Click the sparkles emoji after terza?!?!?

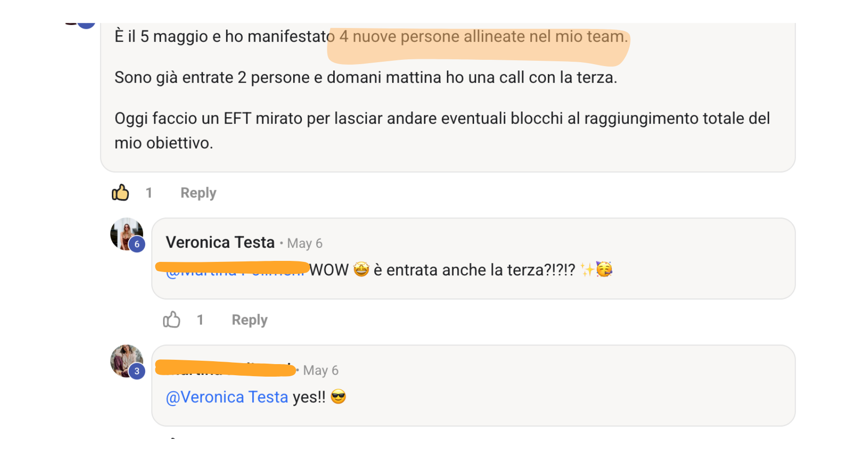click(x=587, y=269)
